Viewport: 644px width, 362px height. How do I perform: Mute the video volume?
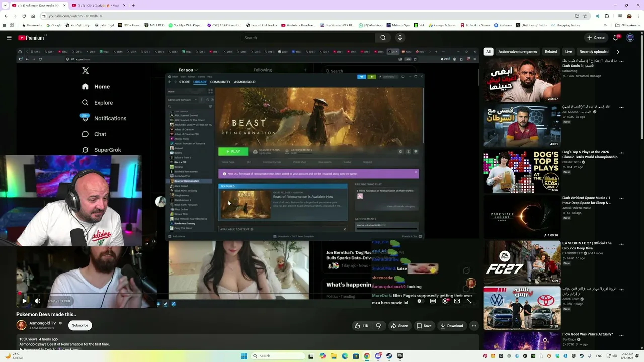(37, 301)
